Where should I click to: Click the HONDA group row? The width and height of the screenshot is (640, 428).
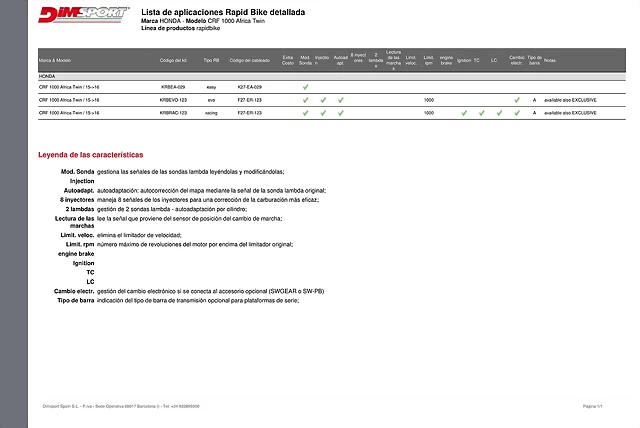332,76
